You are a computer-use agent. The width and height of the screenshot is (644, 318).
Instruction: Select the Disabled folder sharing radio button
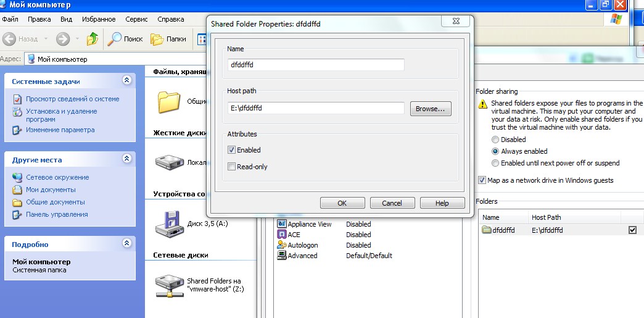click(495, 140)
